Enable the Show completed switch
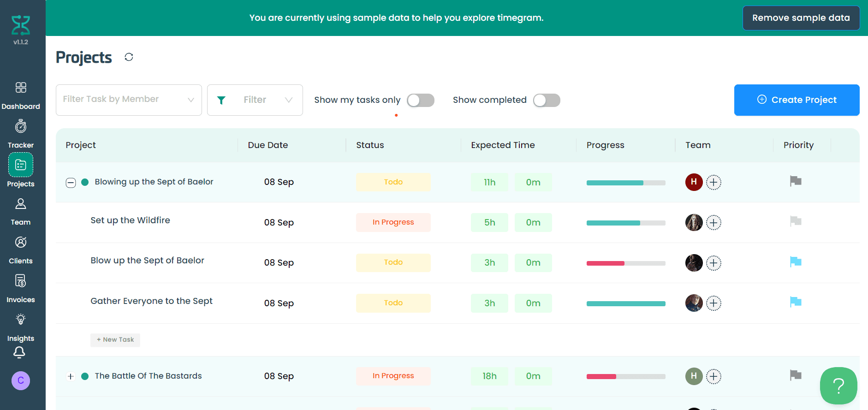The height and width of the screenshot is (410, 868). [x=547, y=100]
